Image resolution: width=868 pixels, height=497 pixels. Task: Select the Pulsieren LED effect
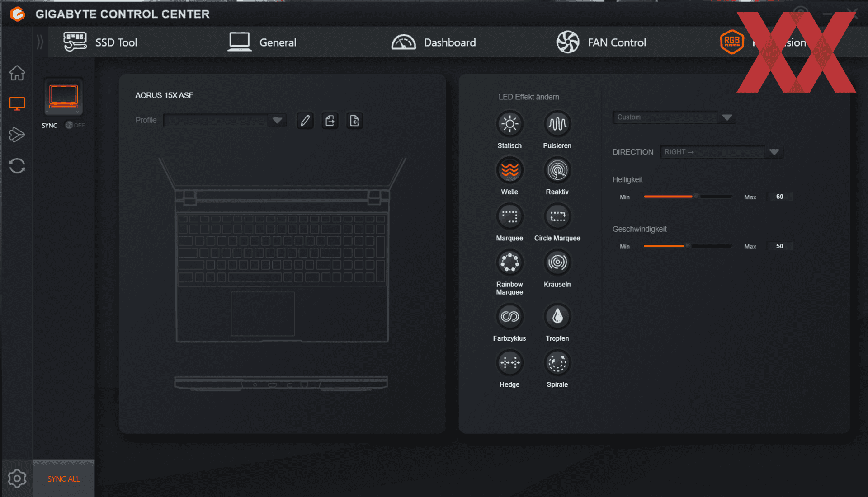[557, 124]
